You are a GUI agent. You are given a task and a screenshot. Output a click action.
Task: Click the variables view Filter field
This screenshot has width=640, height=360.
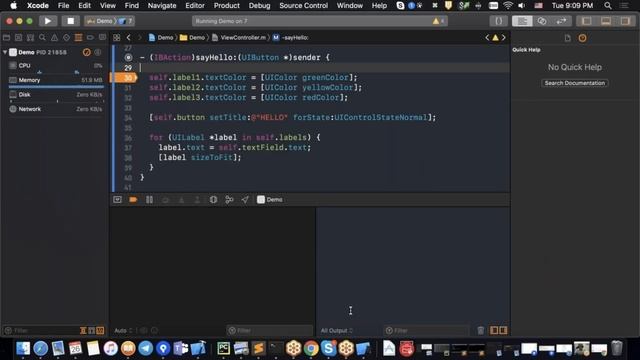(x=269, y=330)
